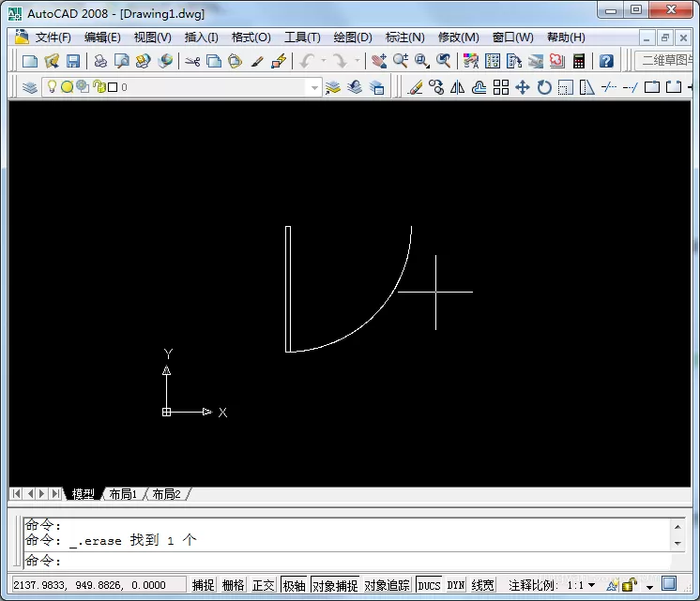700x601 pixels.
Task: Click the Undo arrow
Action: tap(307, 61)
